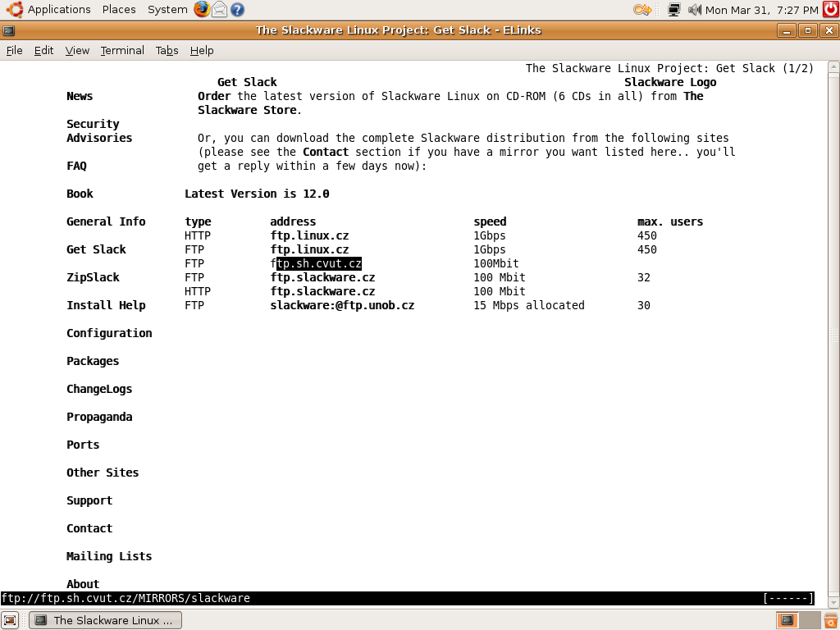
Task: Click the bold Order link
Action: [214, 97]
